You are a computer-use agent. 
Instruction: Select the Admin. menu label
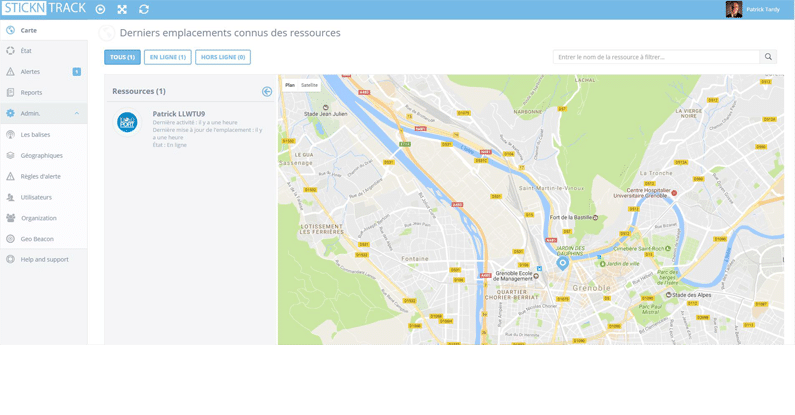30,114
